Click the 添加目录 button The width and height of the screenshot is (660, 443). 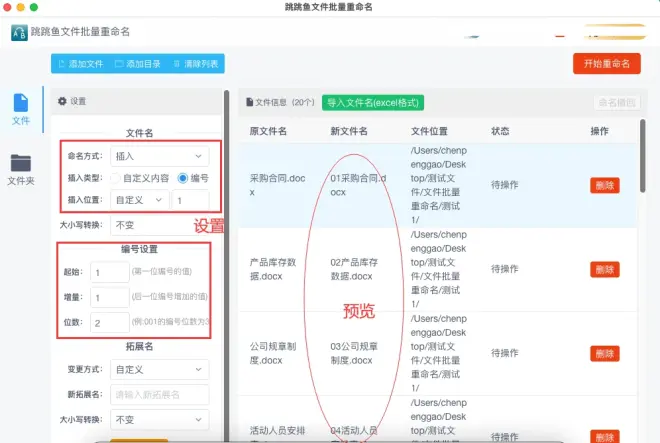[x=138, y=64]
